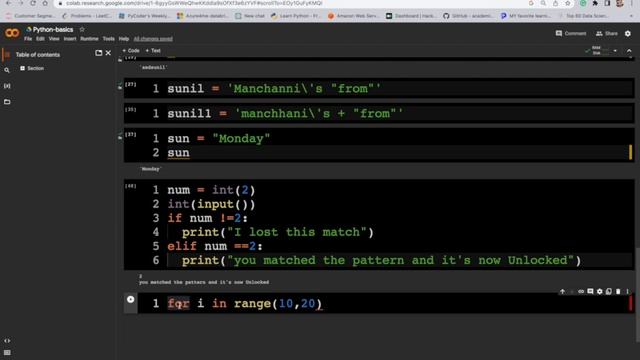
Task: Click into the sunil1 code cell
Action: pos(379,113)
